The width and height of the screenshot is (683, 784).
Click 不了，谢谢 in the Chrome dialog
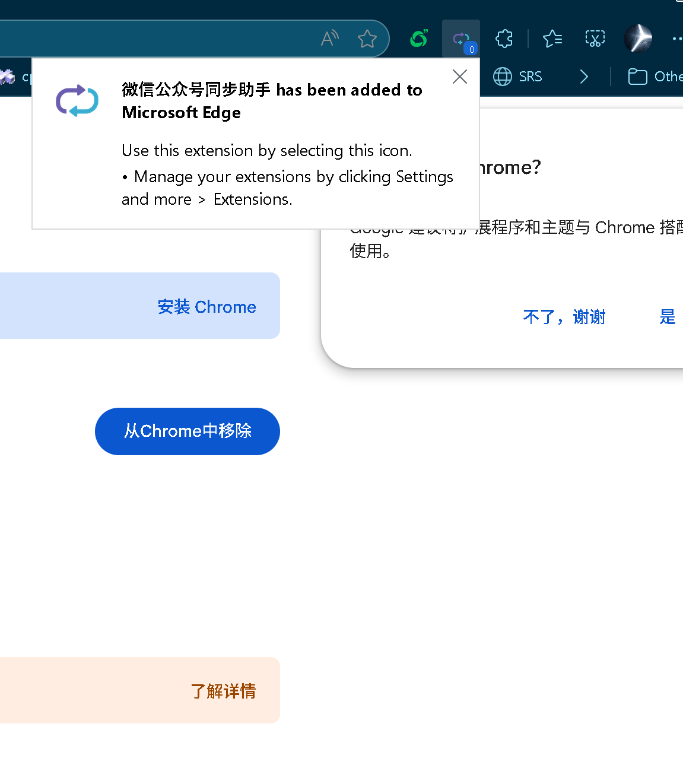pyautogui.click(x=564, y=317)
